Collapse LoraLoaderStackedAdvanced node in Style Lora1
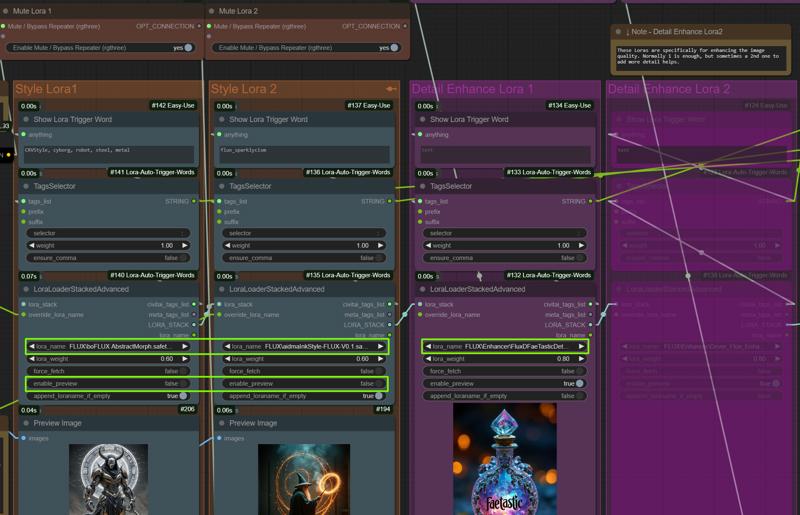The image size is (800, 515). click(26, 289)
